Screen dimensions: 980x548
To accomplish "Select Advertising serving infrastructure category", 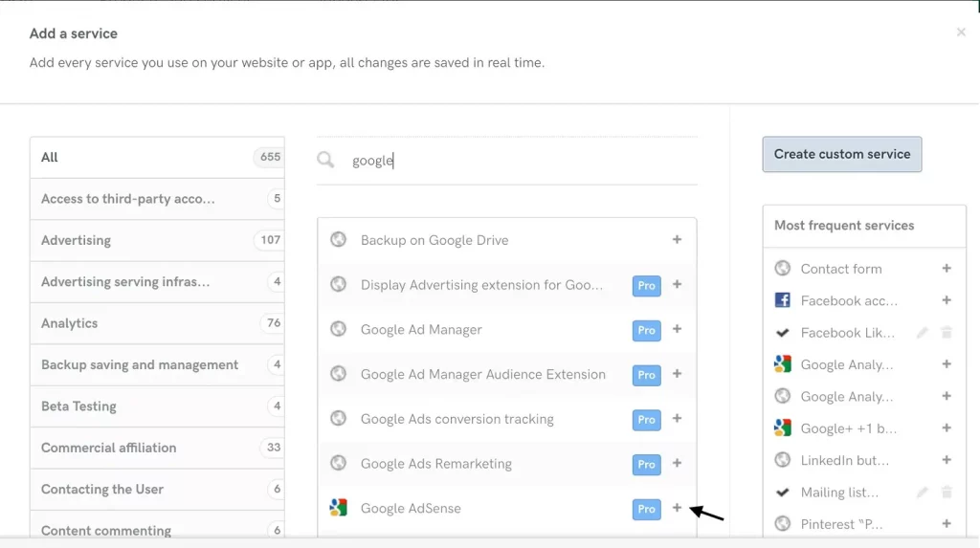I will tap(157, 282).
